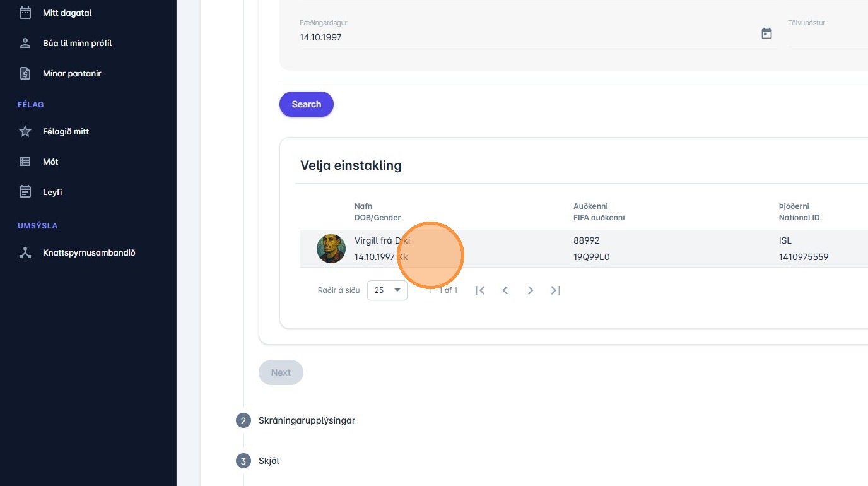This screenshot has height=486, width=868.
Task: Open Félagið mitt menu item
Action: click(66, 131)
